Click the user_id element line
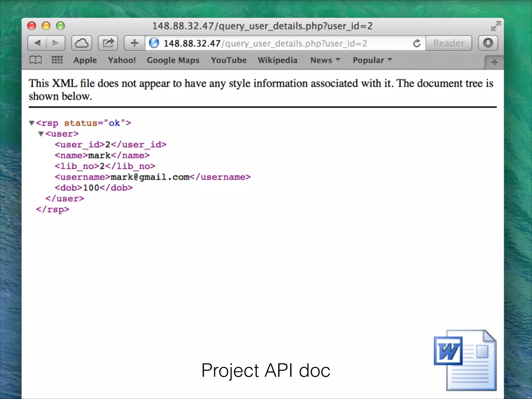This screenshot has width=532, height=399. pyautogui.click(x=110, y=144)
